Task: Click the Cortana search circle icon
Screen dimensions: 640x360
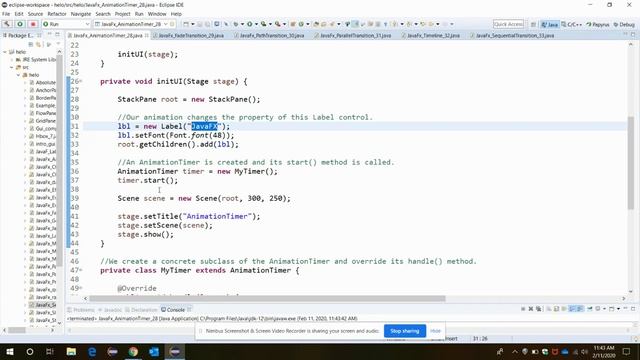Action: coord(30,351)
